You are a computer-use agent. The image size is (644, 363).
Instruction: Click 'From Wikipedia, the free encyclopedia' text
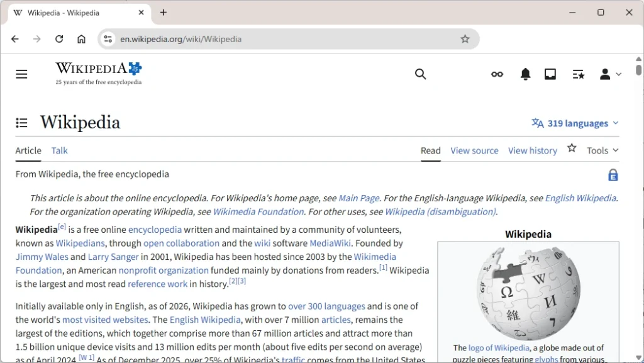point(92,174)
